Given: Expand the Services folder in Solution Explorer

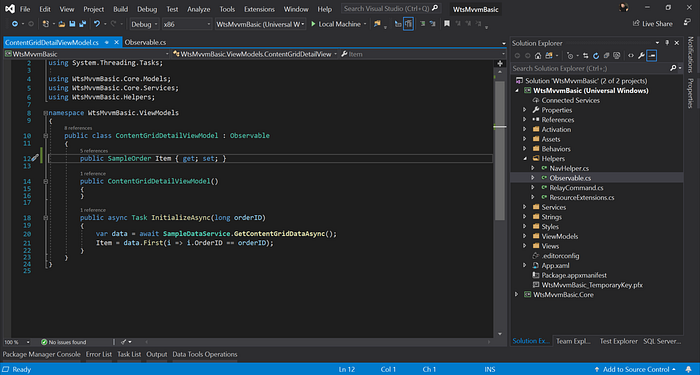Looking at the screenshot, I should (x=525, y=207).
